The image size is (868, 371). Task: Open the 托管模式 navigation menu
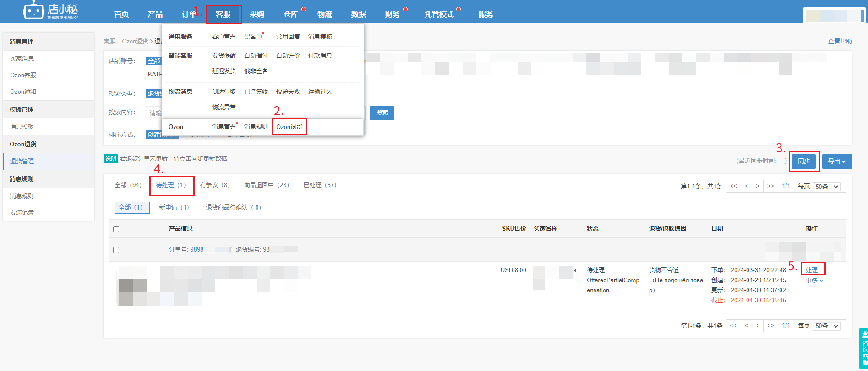439,14
